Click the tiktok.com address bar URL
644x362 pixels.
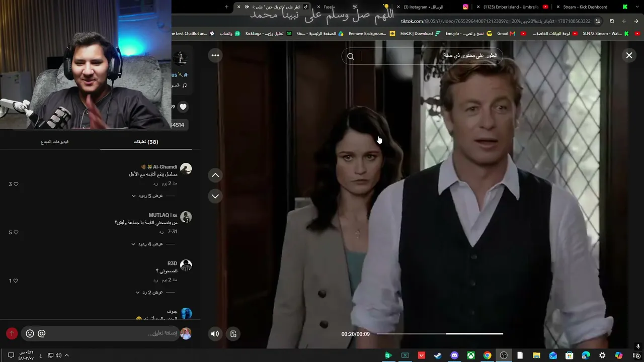(496, 21)
